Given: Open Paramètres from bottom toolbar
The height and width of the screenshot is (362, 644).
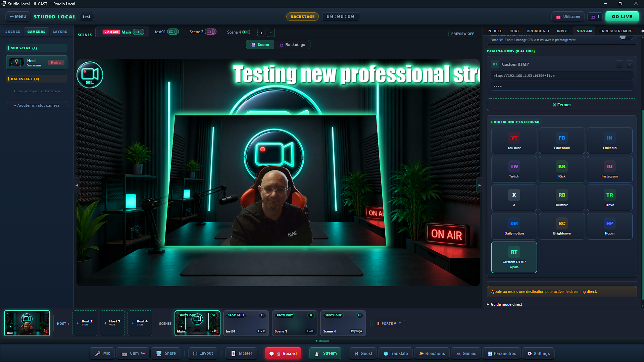Looking at the screenshot, I should tap(502, 353).
